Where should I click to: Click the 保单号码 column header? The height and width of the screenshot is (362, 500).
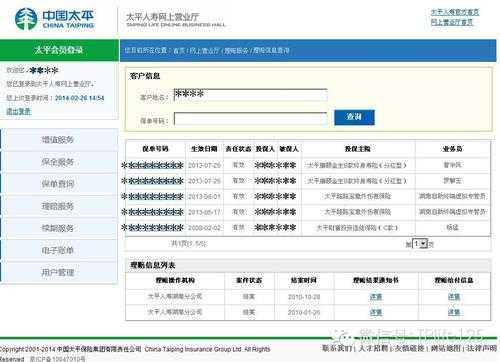coord(155,149)
